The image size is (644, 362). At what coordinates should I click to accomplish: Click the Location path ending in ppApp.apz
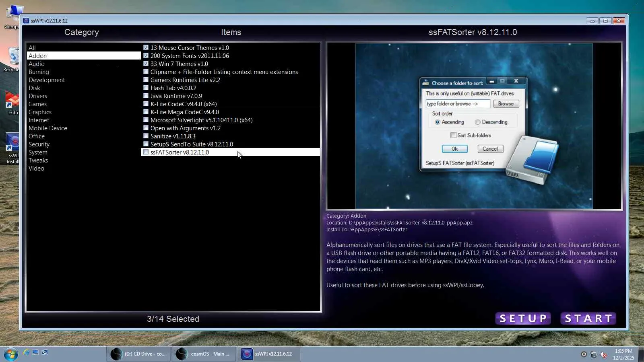[399, 223]
